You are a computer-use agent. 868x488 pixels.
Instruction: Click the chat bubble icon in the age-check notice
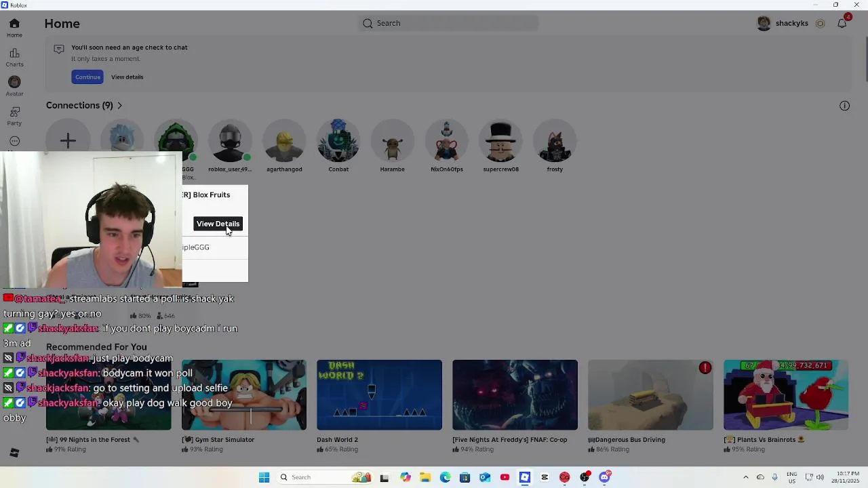click(59, 49)
